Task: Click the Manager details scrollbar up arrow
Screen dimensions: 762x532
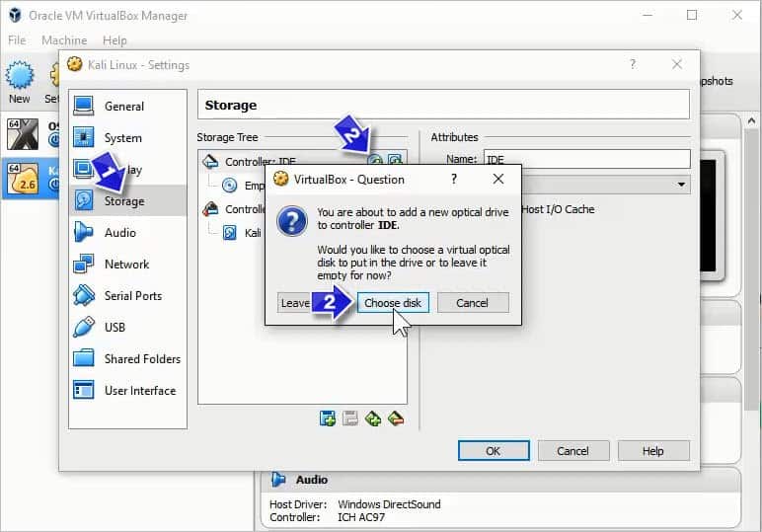Action: (x=752, y=120)
